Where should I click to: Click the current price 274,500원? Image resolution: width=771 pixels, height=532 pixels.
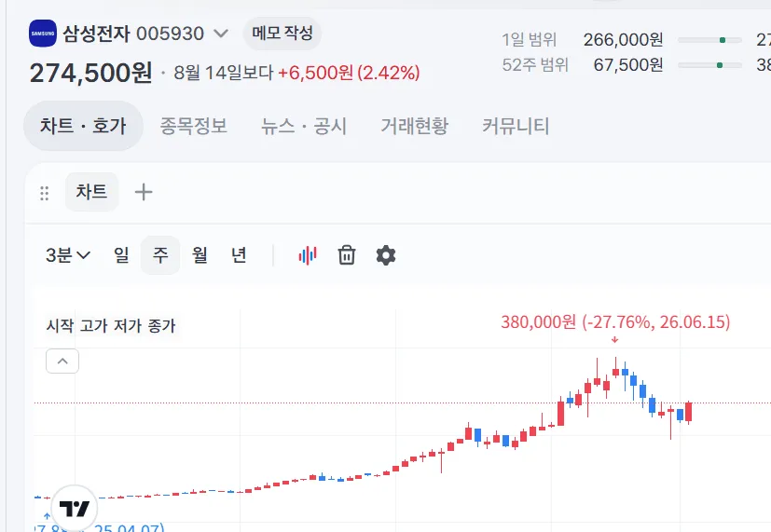[x=91, y=73]
